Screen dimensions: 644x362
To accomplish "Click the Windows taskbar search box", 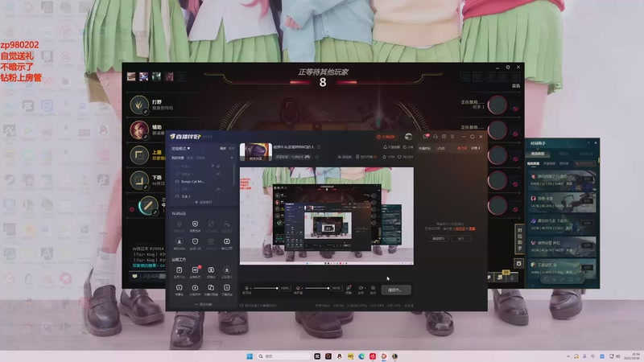I will coord(283,356).
